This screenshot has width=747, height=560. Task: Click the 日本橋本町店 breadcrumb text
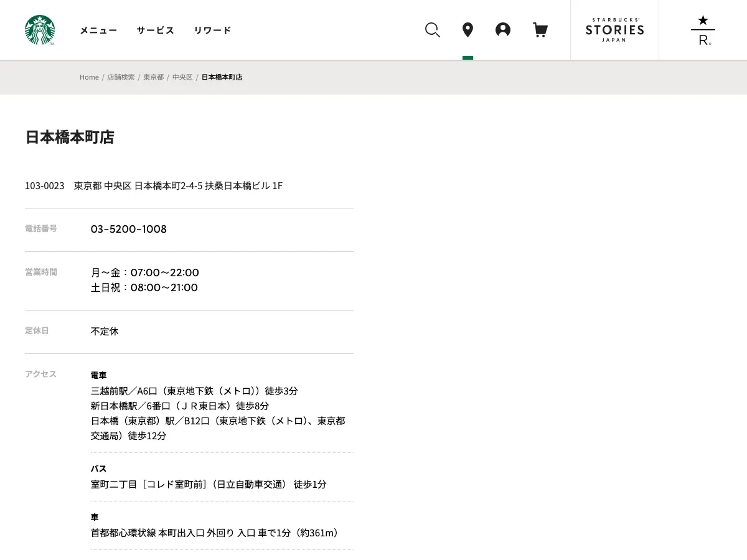coord(222,77)
